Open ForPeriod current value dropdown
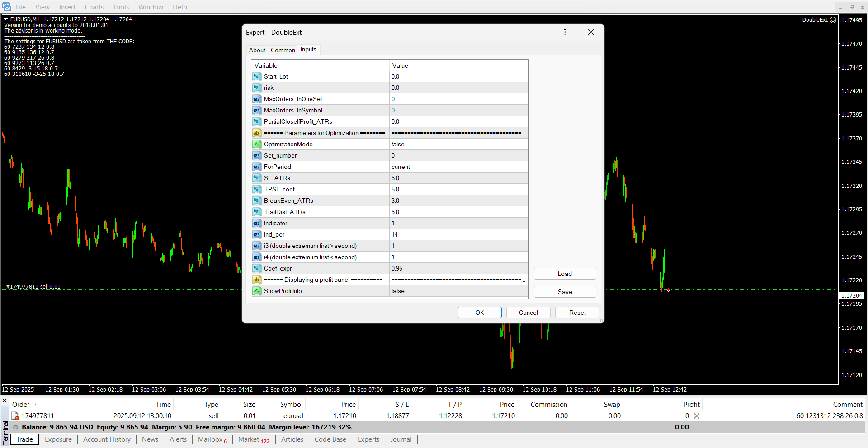868x448 pixels. (458, 167)
